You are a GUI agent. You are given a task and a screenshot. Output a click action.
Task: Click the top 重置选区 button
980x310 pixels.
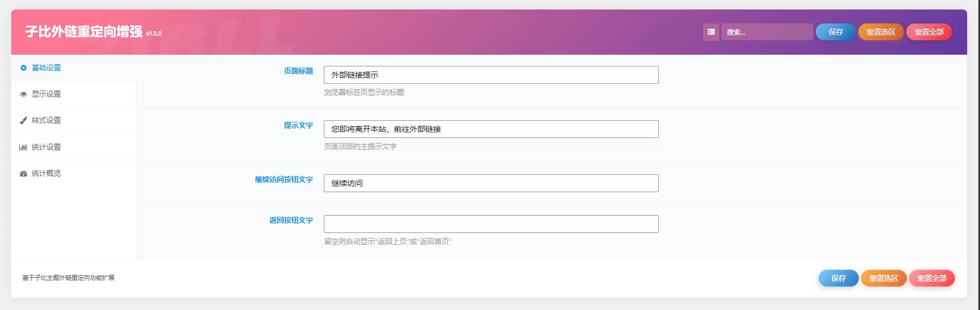881,32
